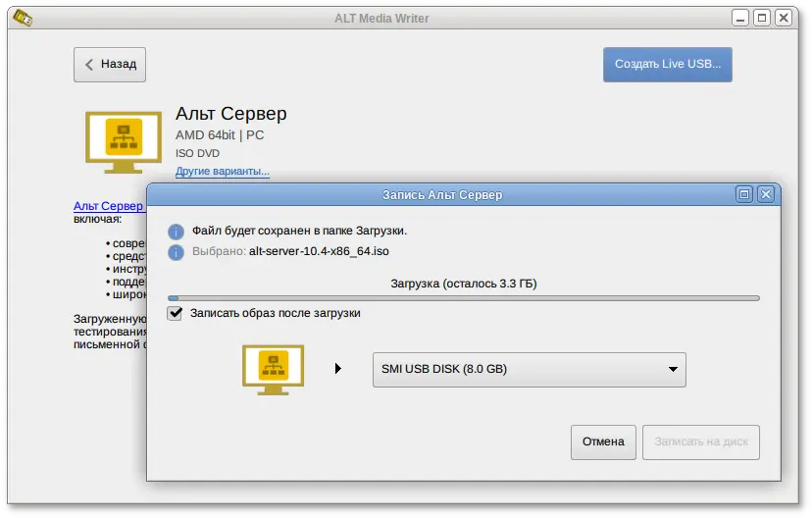Click the Создать Live USB button

click(667, 65)
